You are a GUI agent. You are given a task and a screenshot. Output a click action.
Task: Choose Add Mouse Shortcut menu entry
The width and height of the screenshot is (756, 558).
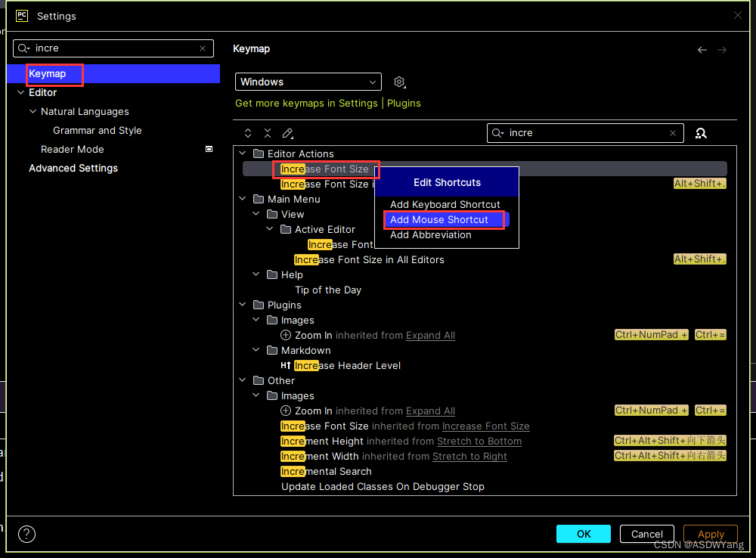(x=439, y=219)
